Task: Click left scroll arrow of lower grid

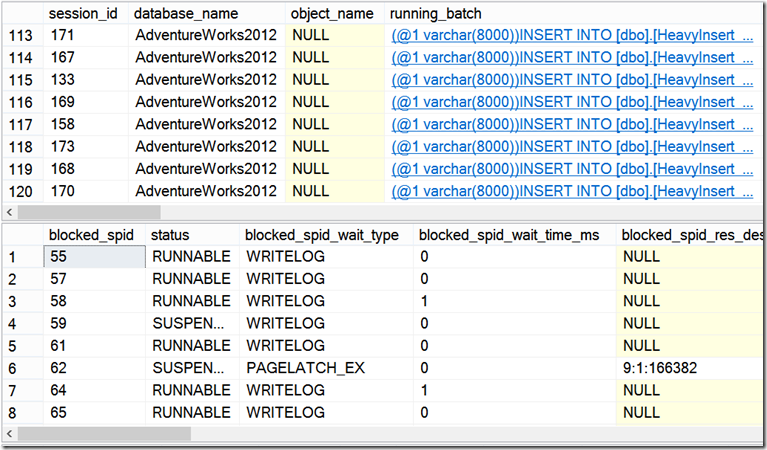Action: coord(9,433)
